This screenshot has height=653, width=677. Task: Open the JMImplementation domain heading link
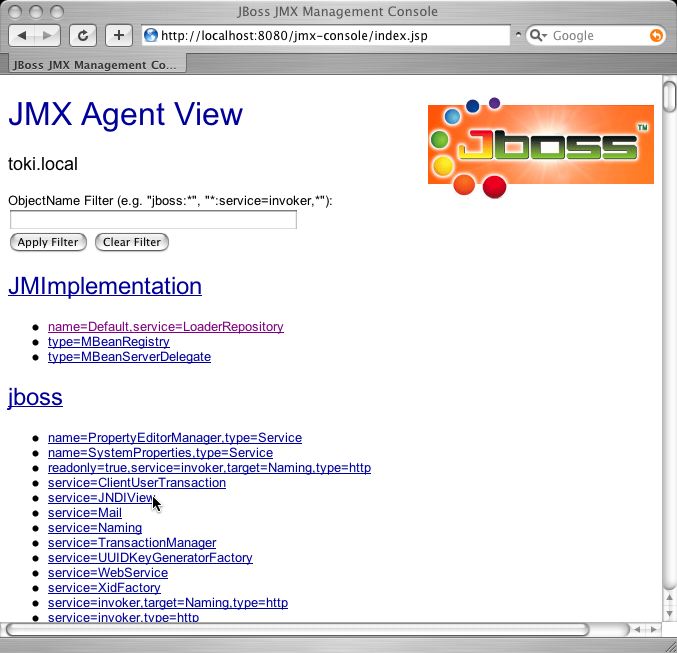[x=105, y=286]
